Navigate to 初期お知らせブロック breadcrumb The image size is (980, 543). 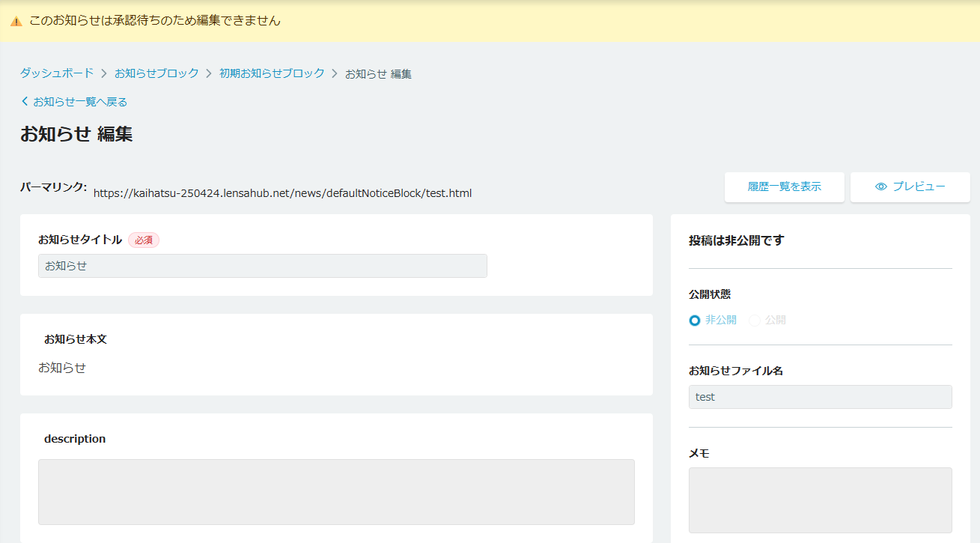click(272, 73)
